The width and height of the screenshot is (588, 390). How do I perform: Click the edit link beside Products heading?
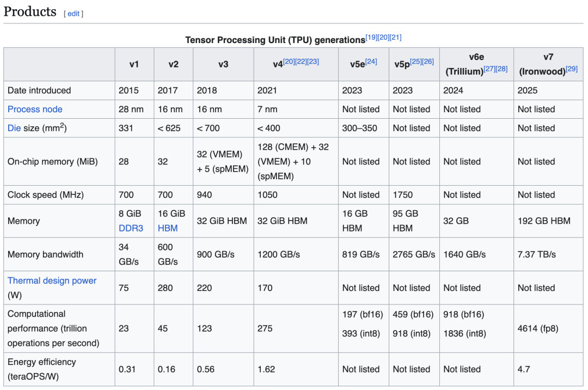73,13
